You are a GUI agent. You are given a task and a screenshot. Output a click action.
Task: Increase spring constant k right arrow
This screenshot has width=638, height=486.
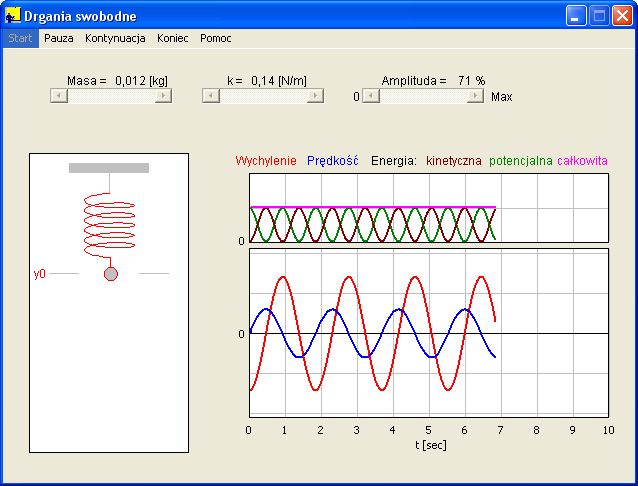316,96
